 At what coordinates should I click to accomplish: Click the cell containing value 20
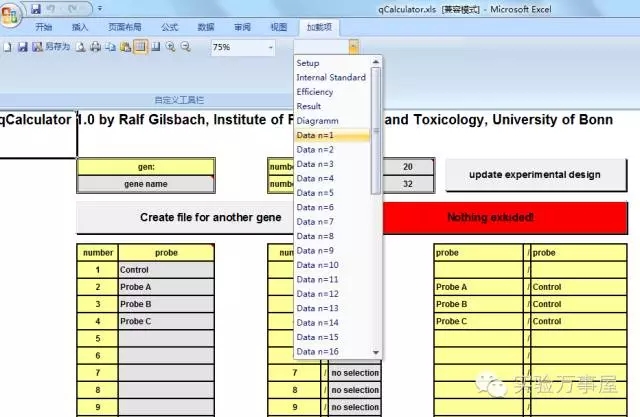408,167
